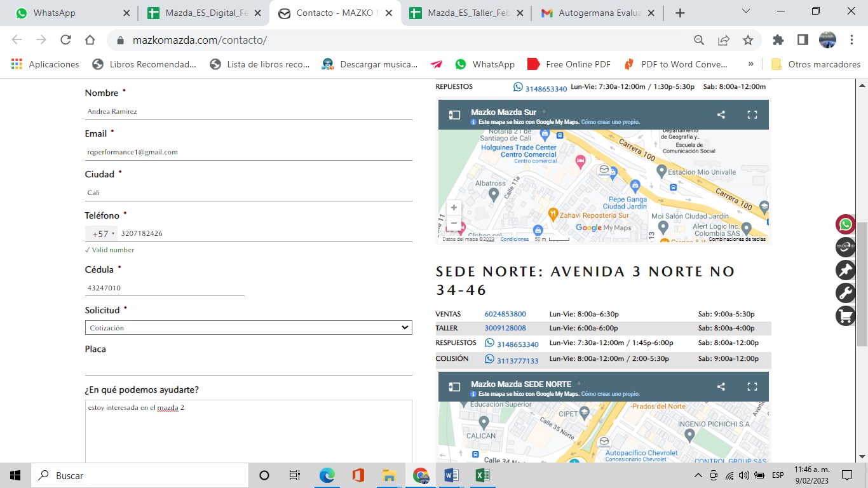Image resolution: width=868 pixels, height=488 pixels.
Task: Switch to the Mazda_ES_Taller_Feb tab
Action: (x=466, y=13)
